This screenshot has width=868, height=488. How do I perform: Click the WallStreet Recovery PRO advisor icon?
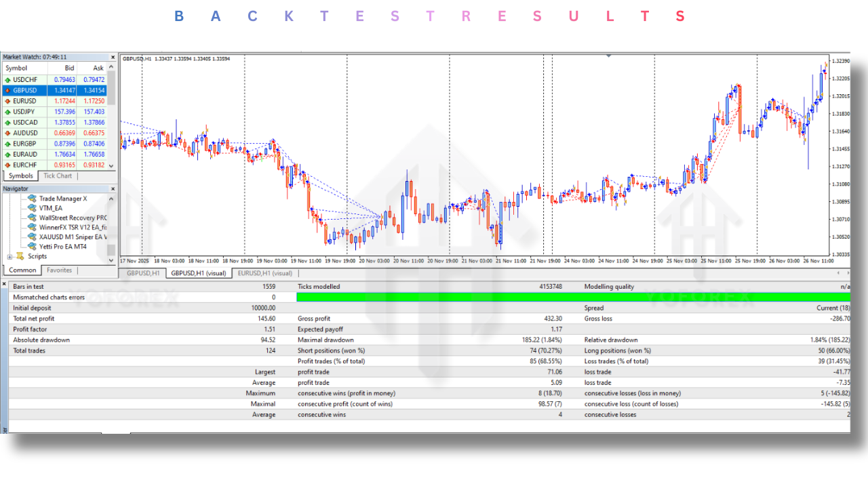coord(32,218)
